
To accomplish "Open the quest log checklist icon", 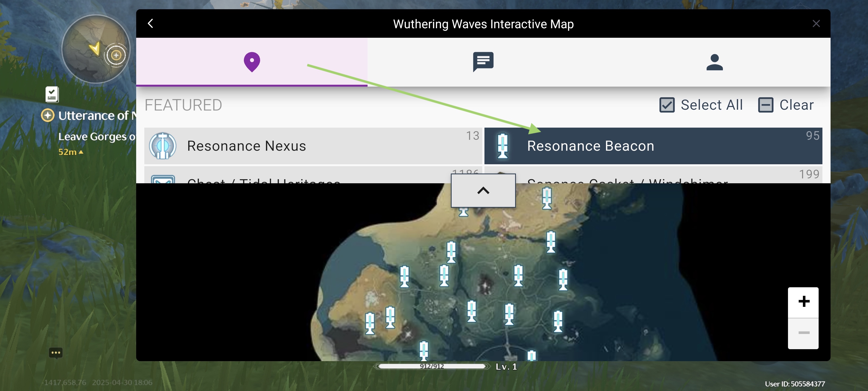I will 52,94.
